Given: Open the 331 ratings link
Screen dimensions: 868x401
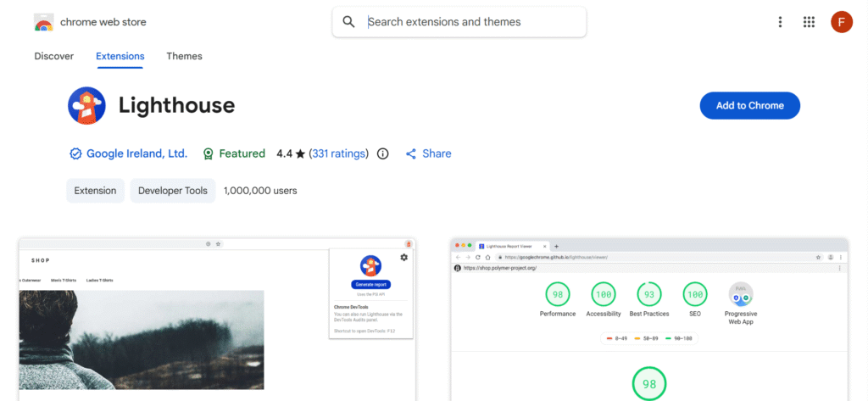Looking at the screenshot, I should tap(338, 153).
